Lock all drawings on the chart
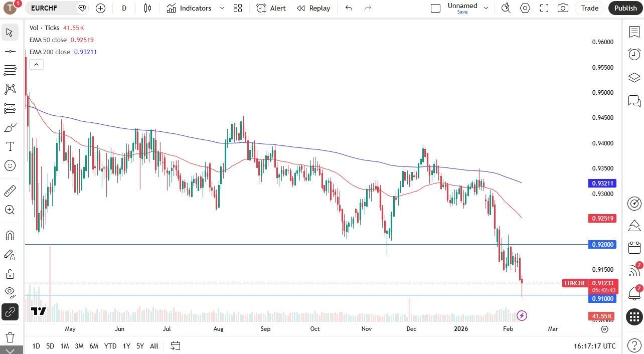The width and height of the screenshot is (644, 354). pos(10,274)
